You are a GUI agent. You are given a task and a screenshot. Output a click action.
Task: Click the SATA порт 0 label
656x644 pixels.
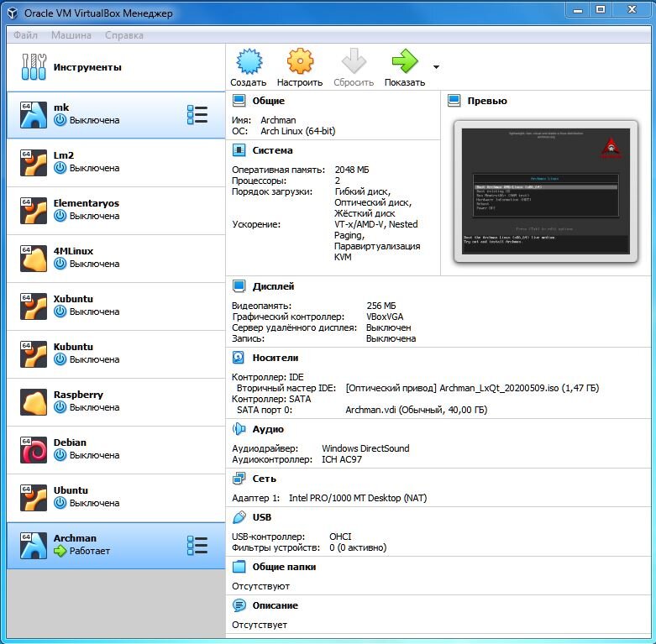click(x=265, y=410)
